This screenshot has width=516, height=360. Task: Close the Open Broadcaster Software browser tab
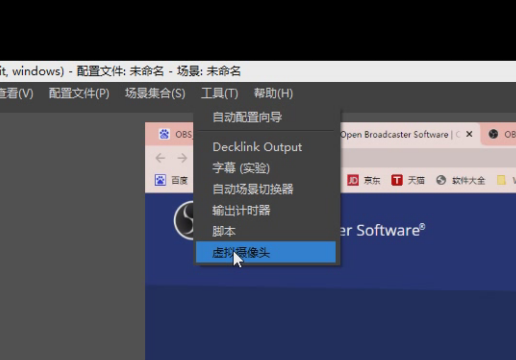tap(469, 134)
